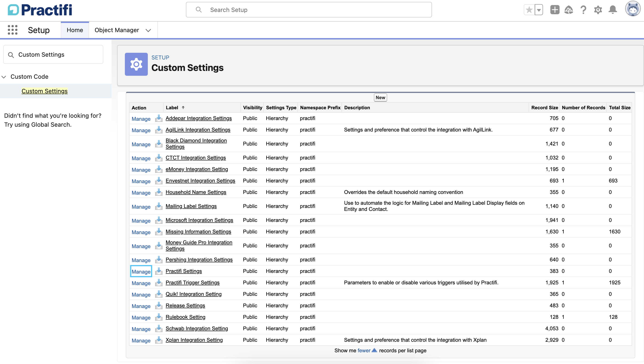Open the help question mark icon

click(x=583, y=10)
